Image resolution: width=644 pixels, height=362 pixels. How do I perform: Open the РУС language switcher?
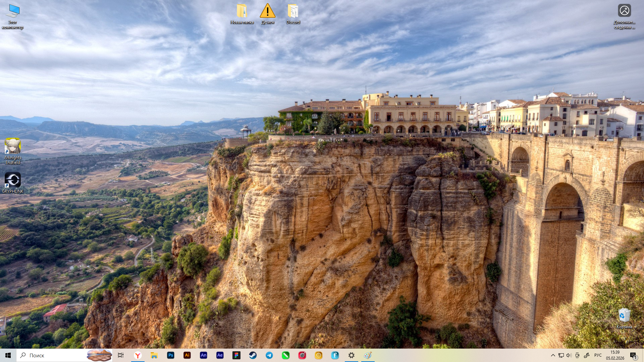pyautogui.click(x=598, y=355)
